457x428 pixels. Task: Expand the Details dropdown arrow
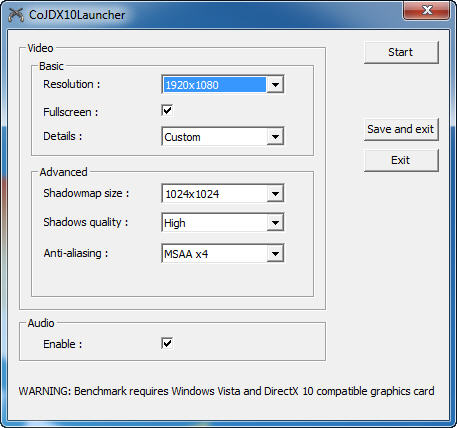coord(275,136)
